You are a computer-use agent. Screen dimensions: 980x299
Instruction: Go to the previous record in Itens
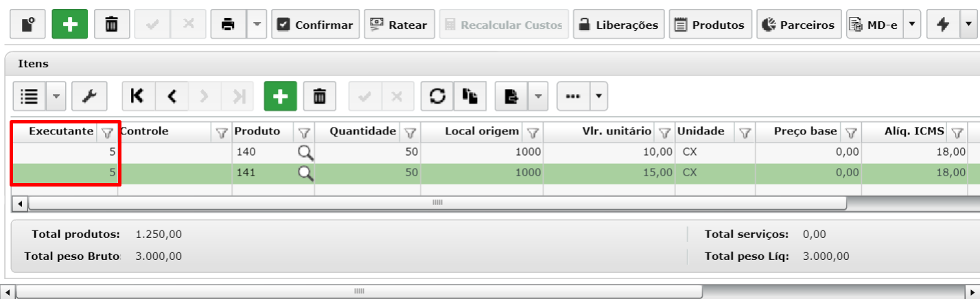(172, 97)
